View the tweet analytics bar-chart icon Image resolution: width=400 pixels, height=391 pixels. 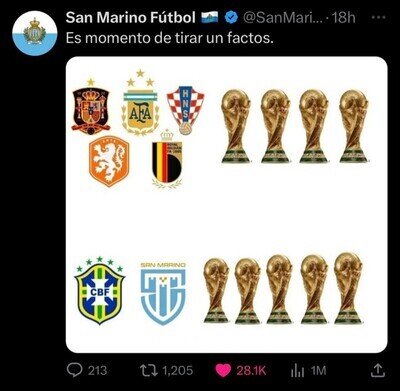coord(297,371)
